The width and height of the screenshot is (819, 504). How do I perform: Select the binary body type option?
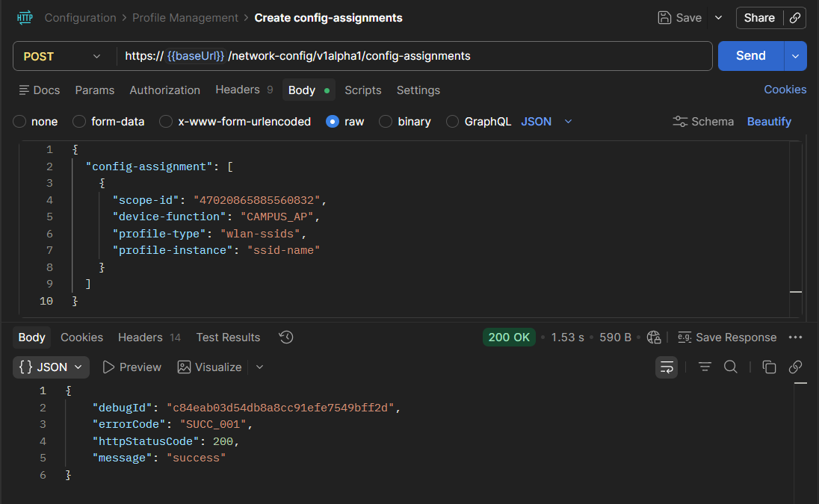[x=386, y=122]
